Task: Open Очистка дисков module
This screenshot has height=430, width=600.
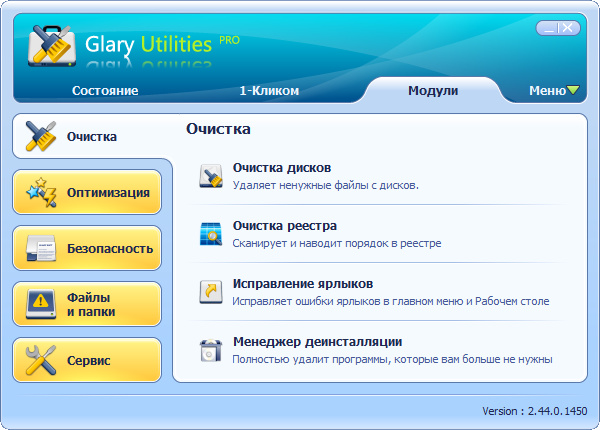Action: pos(282,168)
